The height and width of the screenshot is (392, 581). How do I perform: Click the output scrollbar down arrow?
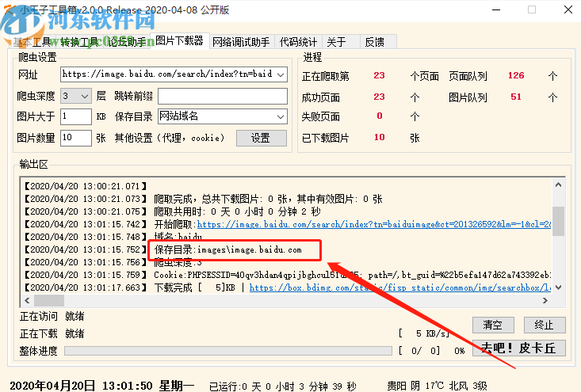pos(559,287)
